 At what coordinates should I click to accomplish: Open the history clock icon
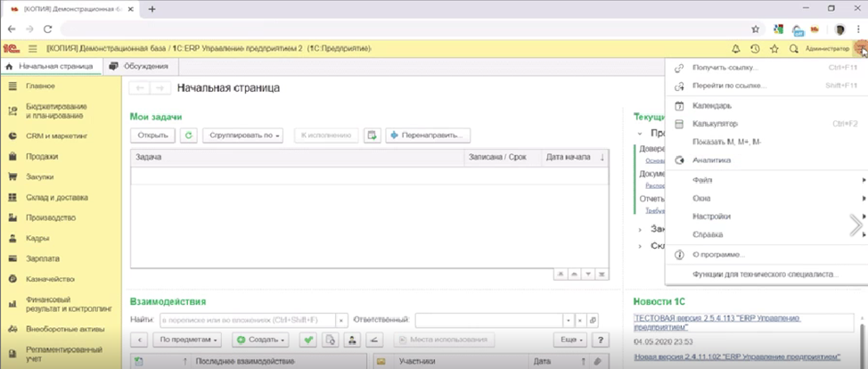(755, 49)
